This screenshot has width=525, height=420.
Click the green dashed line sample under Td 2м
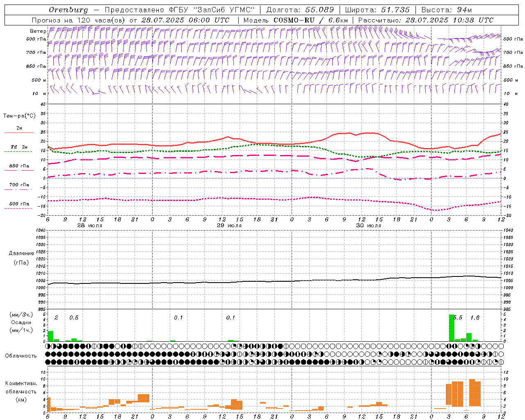point(19,151)
